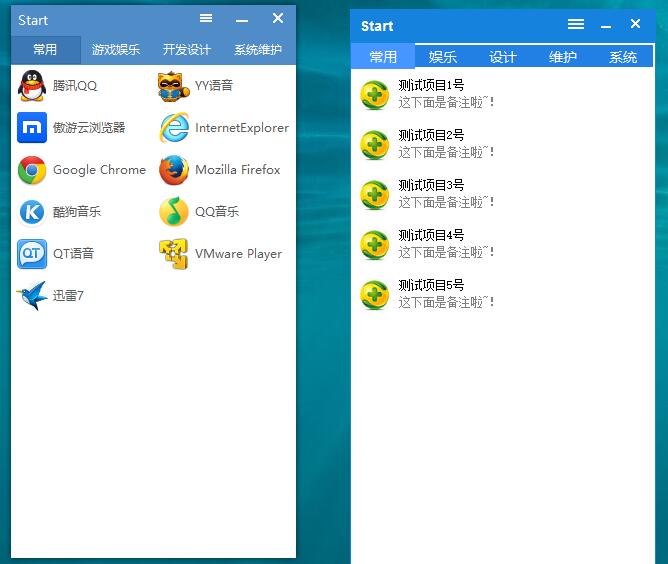Open hamburger menu in right Start window
This screenshot has height=564, width=668.
576,24
